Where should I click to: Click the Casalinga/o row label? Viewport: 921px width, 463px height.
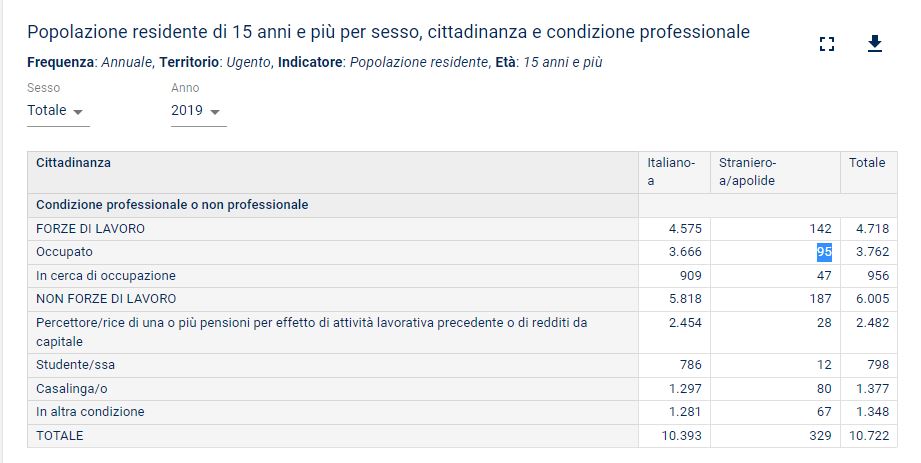72,389
